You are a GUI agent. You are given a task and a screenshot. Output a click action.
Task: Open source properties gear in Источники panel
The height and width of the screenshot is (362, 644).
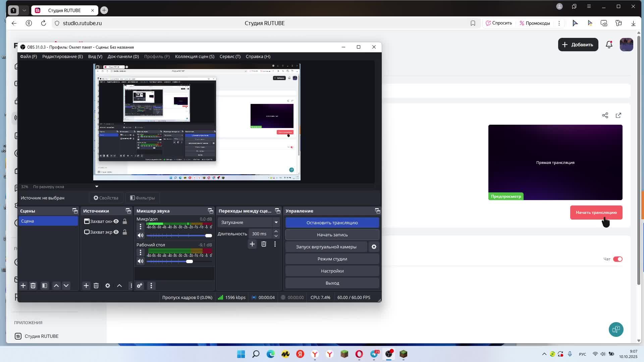107,286
